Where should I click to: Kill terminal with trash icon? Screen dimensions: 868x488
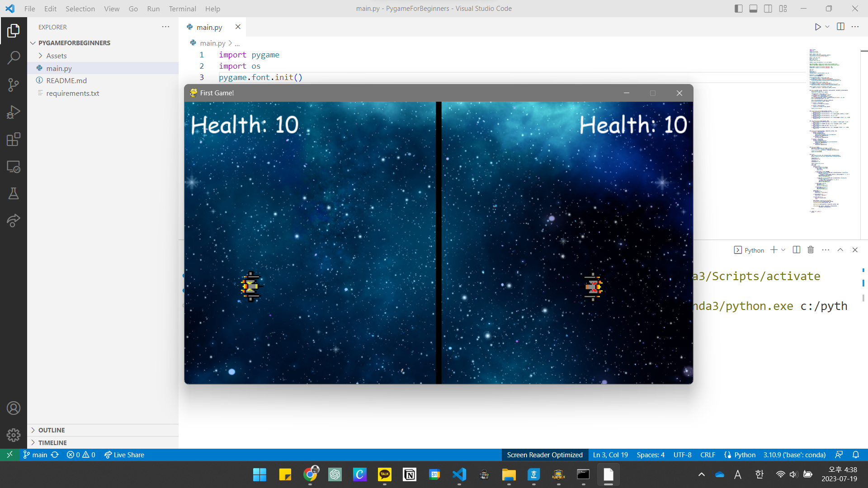(811, 250)
